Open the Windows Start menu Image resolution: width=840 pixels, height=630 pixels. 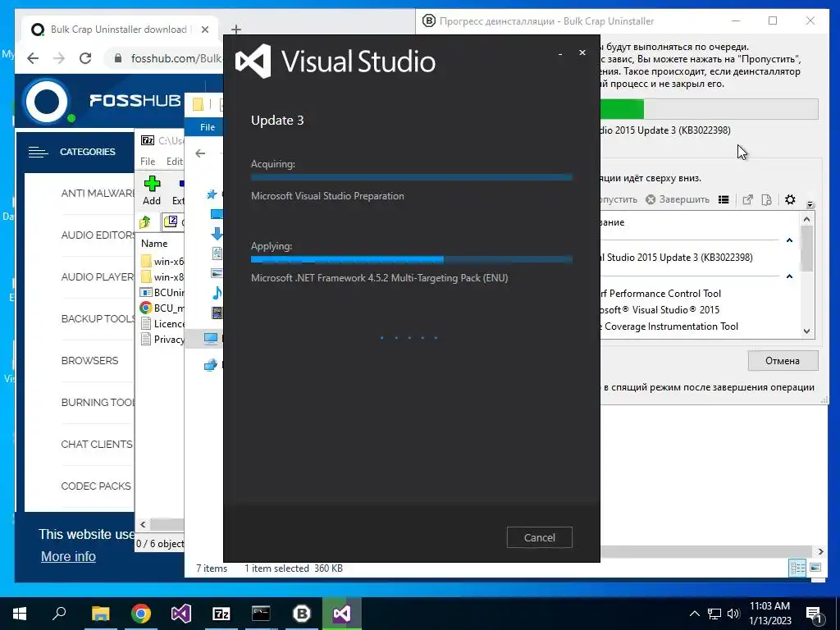pyautogui.click(x=20, y=614)
